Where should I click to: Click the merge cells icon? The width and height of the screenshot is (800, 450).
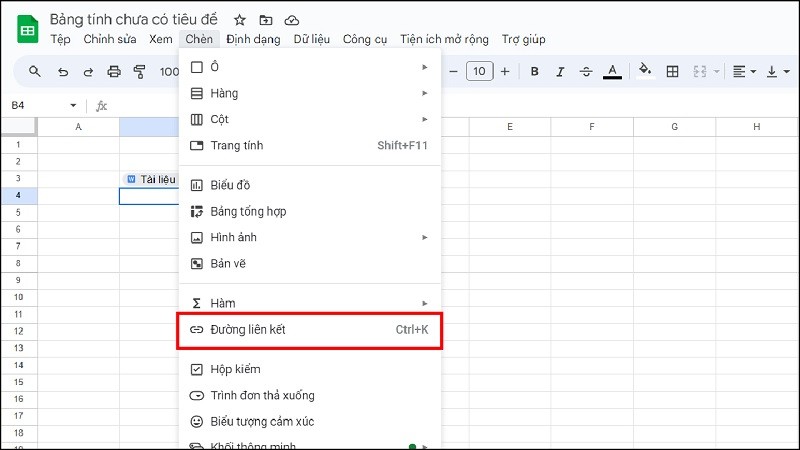pyautogui.click(x=699, y=71)
